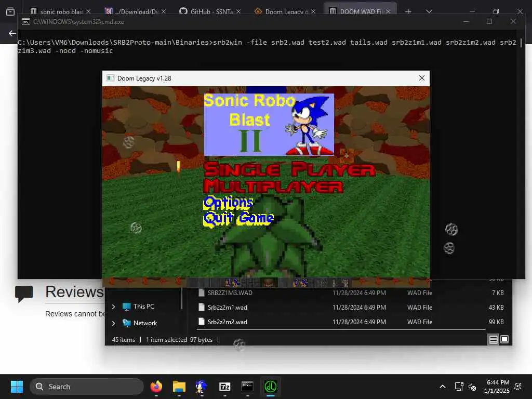Select Multiplayer in game menu
532x399 pixels.
click(x=273, y=187)
